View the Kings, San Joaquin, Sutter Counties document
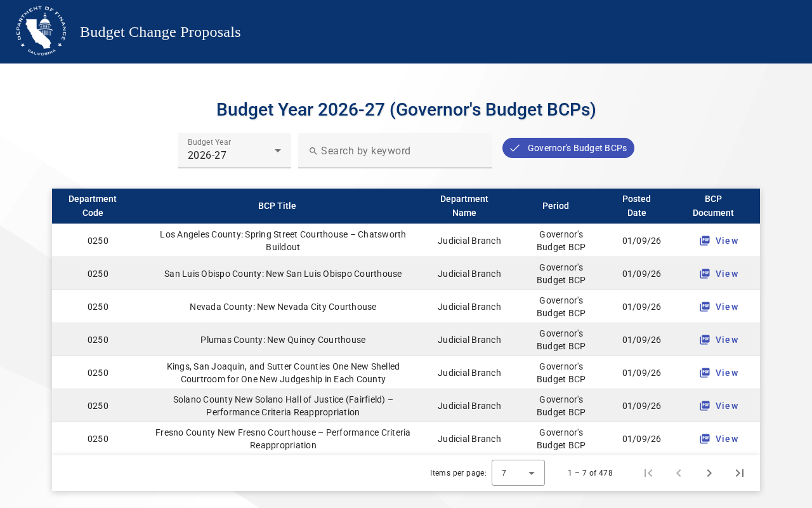Image resolution: width=812 pixels, height=508 pixels. tap(719, 373)
